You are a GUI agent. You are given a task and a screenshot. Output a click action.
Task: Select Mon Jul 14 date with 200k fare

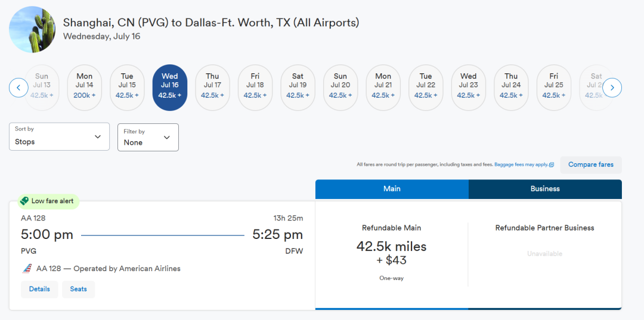coord(85,88)
